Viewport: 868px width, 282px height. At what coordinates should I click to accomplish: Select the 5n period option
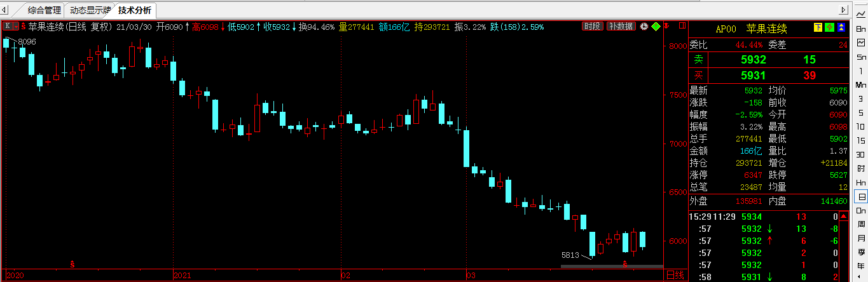click(861, 57)
